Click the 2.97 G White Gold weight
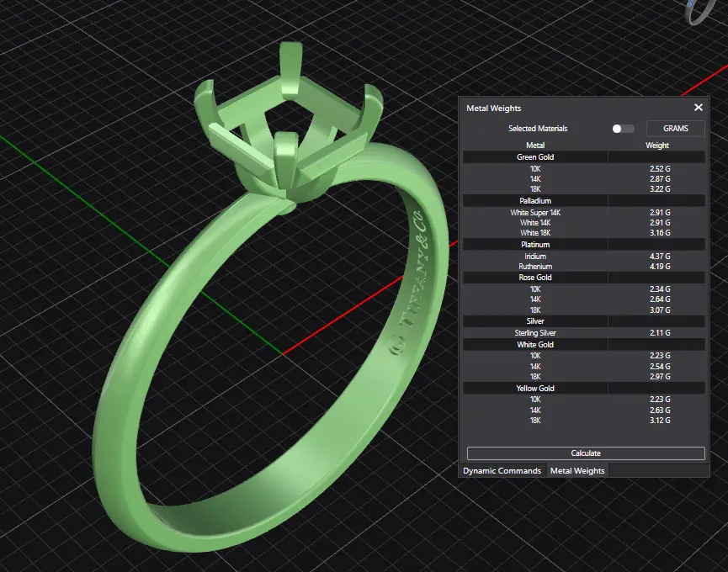The width and height of the screenshot is (728, 572). coord(660,377)
